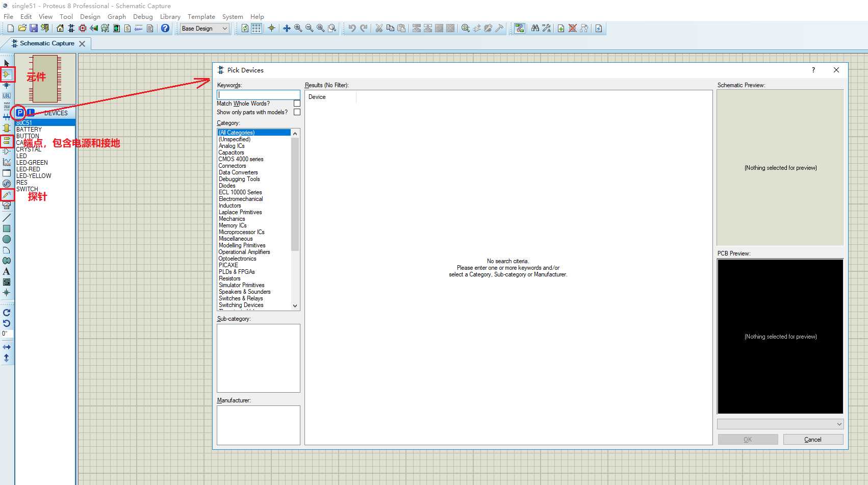Image resolution: width=868 pixels, height=485 pixels.
Task: Select Diodes category
Action: click(x=227, y=186)
